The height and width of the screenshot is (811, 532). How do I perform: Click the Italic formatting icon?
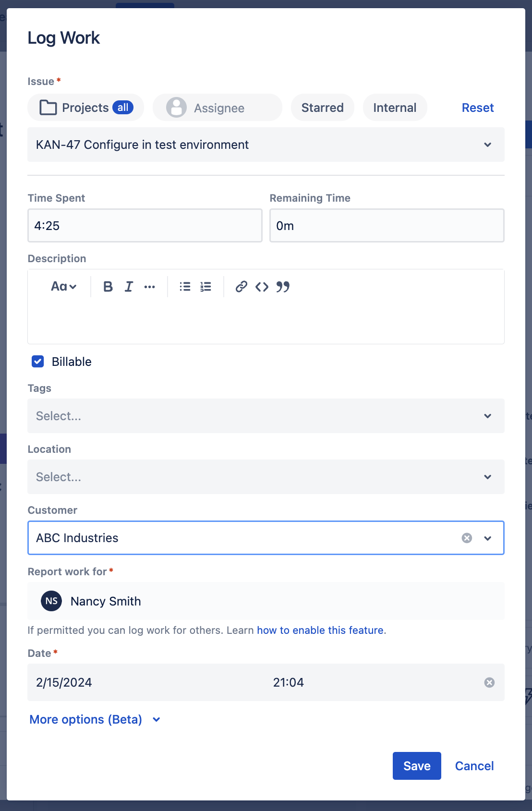point(129,287)
